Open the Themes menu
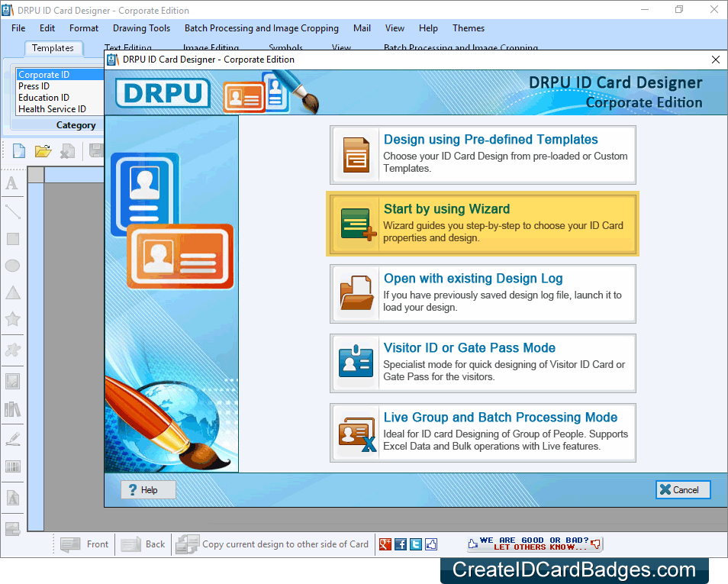Viewport: 728px width, 584px height. coord(469,28)
